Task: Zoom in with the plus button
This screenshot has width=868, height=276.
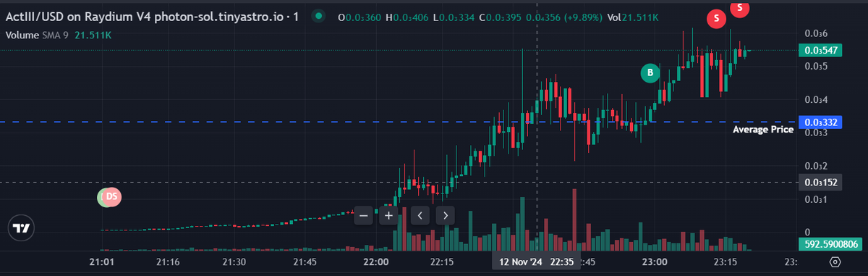Action: [388, 215]
